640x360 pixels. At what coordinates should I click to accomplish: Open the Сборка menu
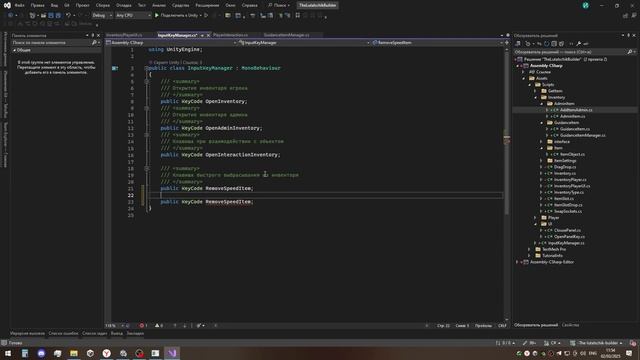coord(102,5)
